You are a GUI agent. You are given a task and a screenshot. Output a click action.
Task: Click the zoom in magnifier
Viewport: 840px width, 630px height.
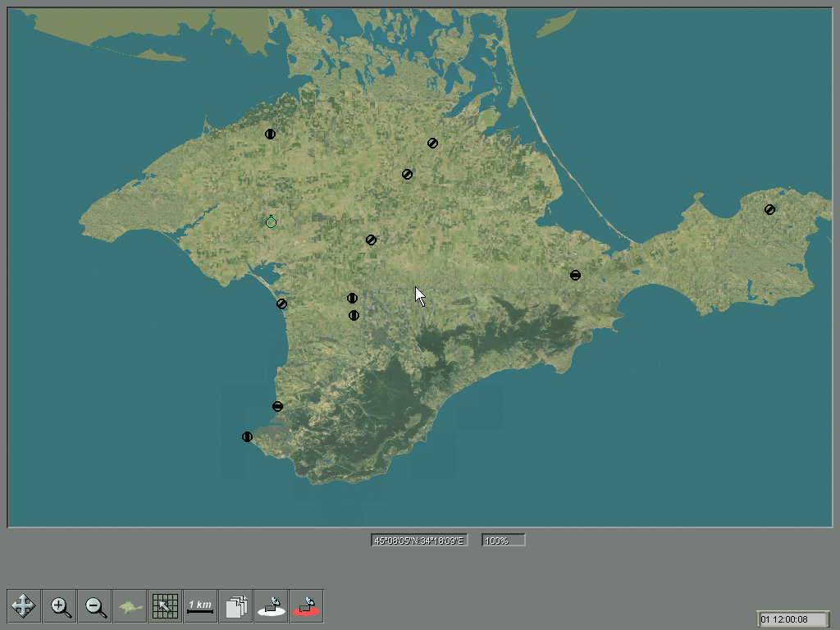click(60, 606)
